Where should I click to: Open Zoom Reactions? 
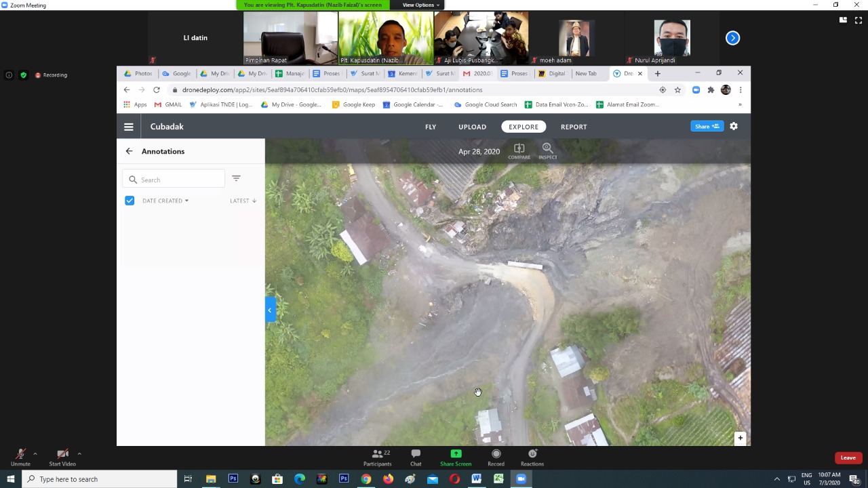pyautogui.click(x=532, y=457)
